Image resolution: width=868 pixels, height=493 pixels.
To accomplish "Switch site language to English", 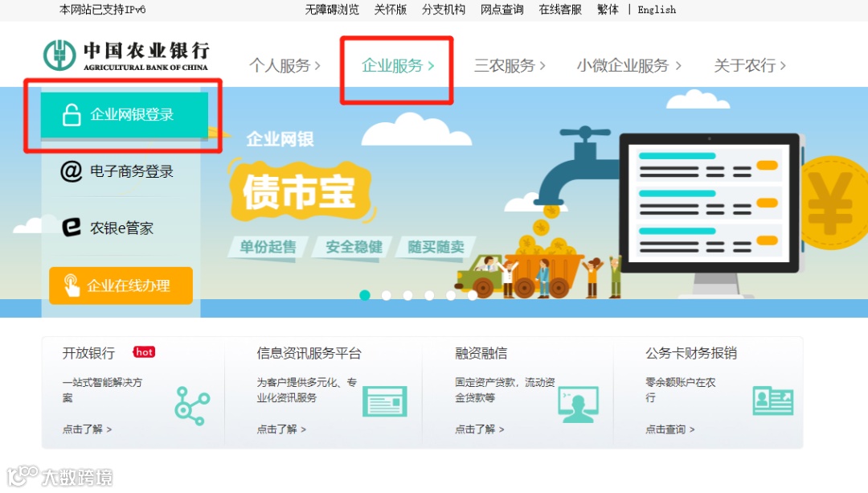I will tap(657, 10).
